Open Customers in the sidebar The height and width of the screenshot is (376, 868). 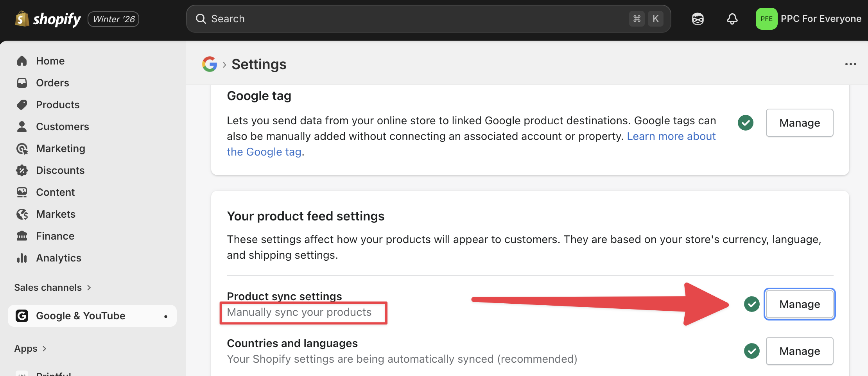[62, 127]
